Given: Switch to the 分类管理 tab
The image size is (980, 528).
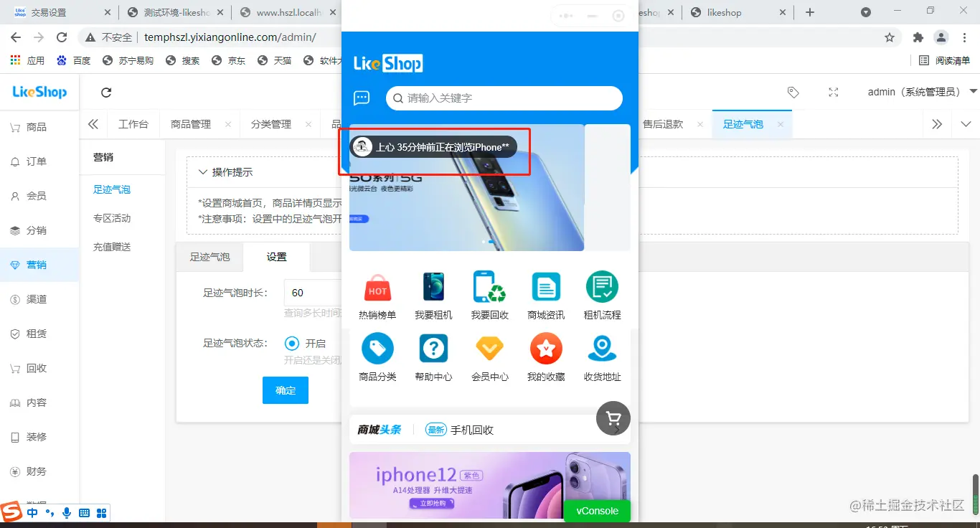Looking at the screenshot, I should [x=271, y=124].
